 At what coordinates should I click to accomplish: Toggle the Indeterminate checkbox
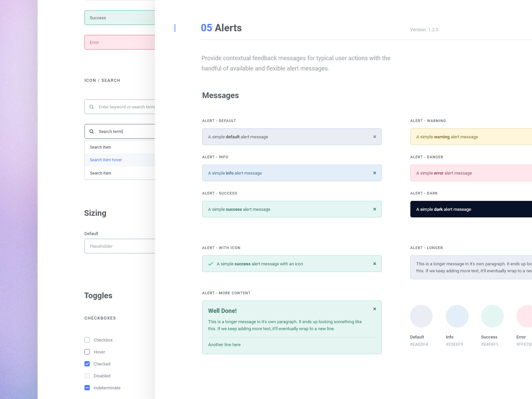[87, 388]
